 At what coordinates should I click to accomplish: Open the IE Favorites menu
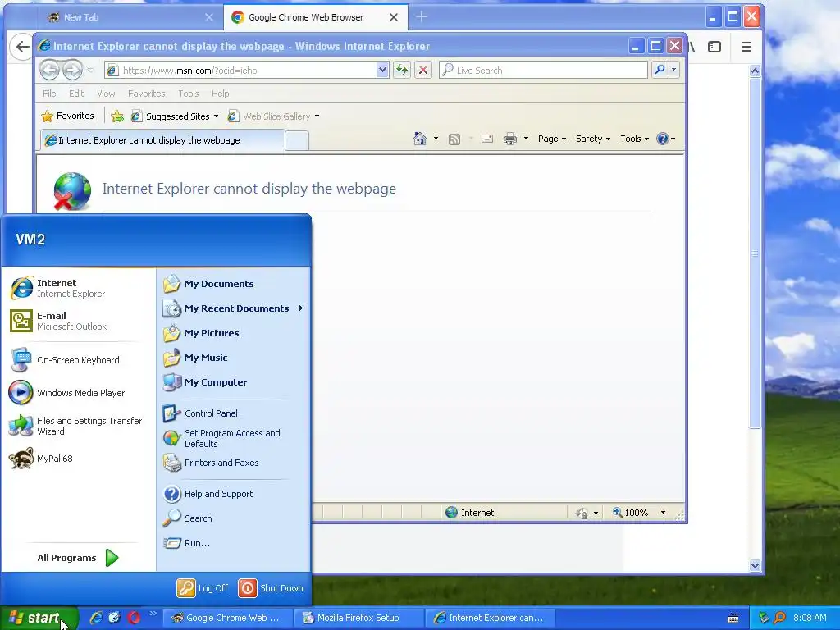tap(146, 94)
